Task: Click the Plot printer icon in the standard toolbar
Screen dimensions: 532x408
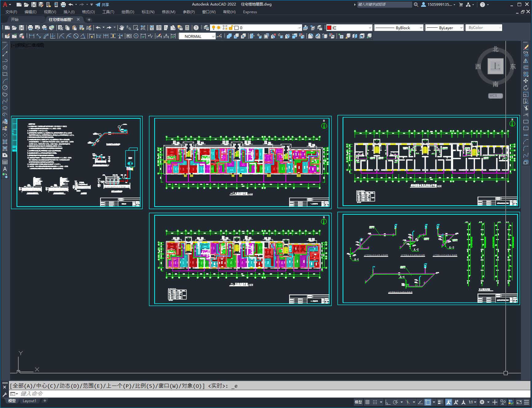Action: point(30,28)
